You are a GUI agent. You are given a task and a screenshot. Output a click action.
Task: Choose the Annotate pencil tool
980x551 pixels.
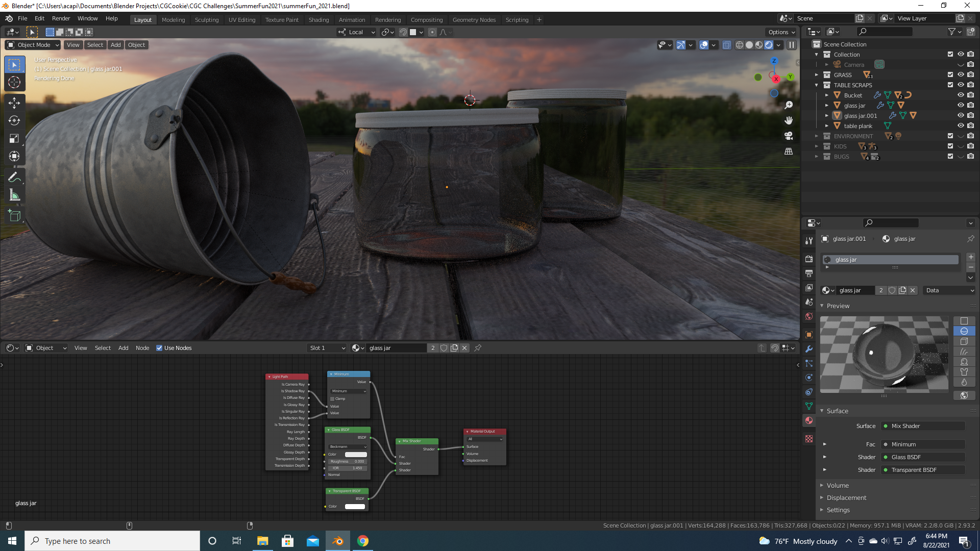pyautogui.click(x=14, y=177)
